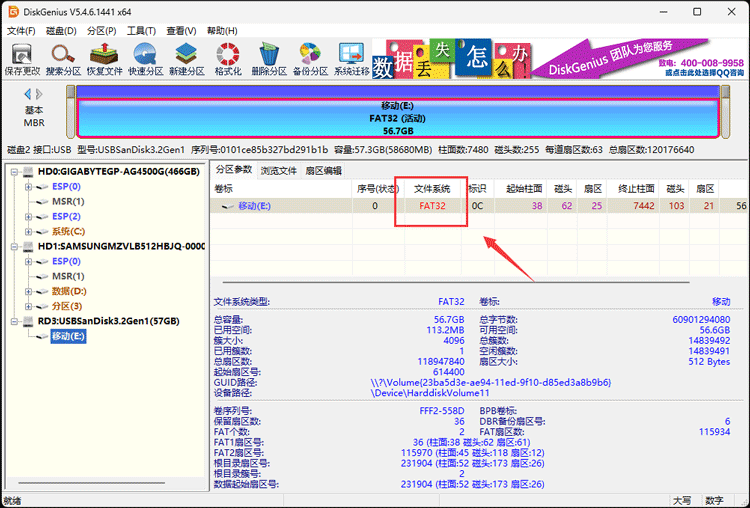Screen dimensions: 750x508
Task: Open the 分区(P) menu
Action: click(101, 31)
